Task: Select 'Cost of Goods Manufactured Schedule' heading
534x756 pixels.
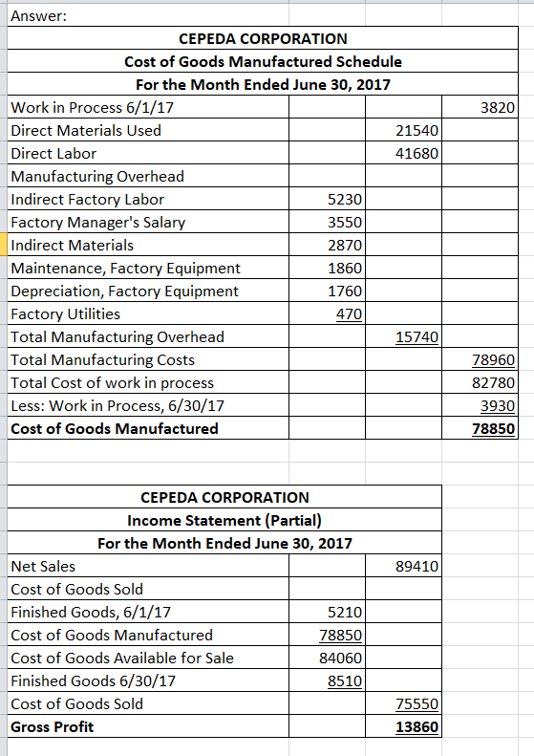Action: tap(263, 62)
